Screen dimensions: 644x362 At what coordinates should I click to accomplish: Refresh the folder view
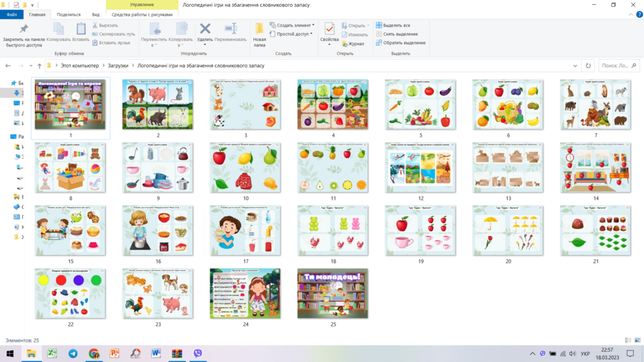pyautogui.click(x=588, y=66)
